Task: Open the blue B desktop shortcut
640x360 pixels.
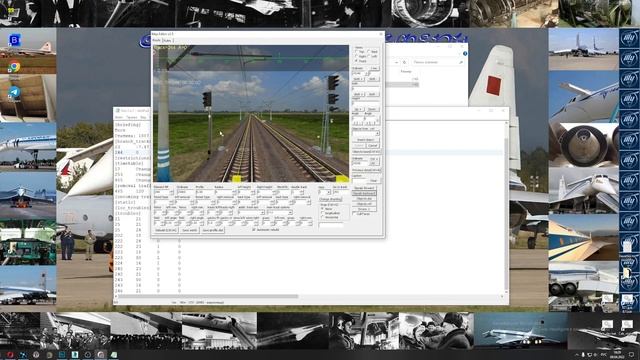Action: (14, 40)
